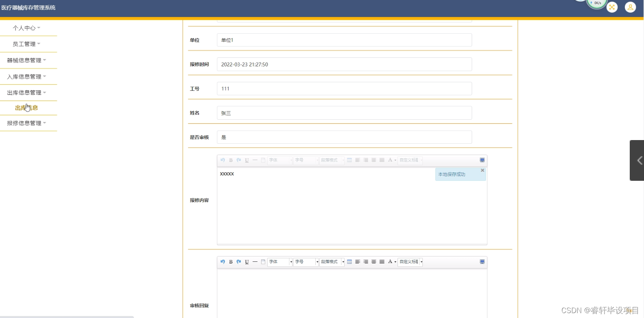The width and height of the screenshot is (644, 318).
Task: Align text right in the 审核回复 editor
Action: coord(366,262)
